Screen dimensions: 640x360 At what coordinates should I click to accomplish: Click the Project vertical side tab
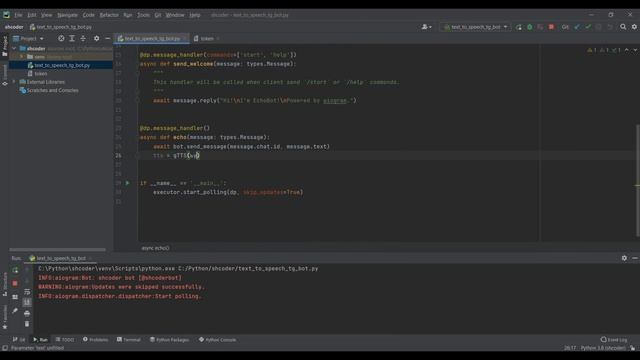pyautogui.click(x=4, y=46)
